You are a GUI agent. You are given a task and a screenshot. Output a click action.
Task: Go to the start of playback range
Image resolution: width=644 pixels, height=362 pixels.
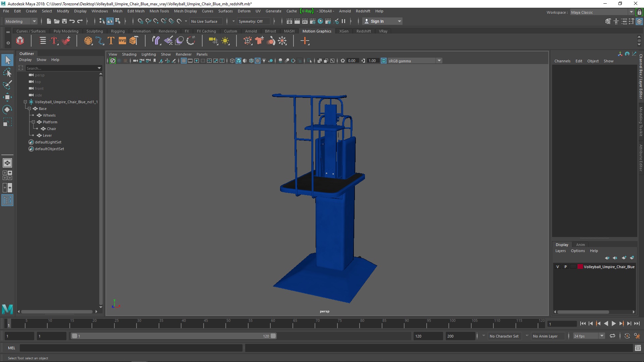[583, 323]
